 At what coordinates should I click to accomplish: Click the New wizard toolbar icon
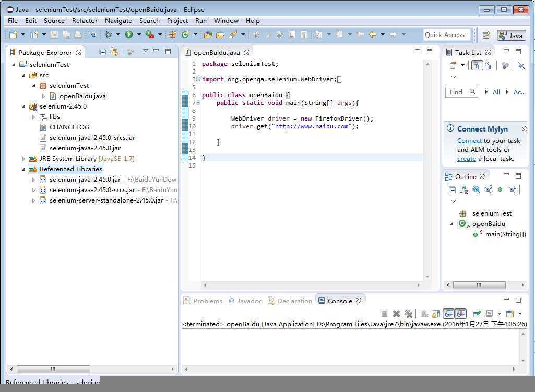pos(13,34)
